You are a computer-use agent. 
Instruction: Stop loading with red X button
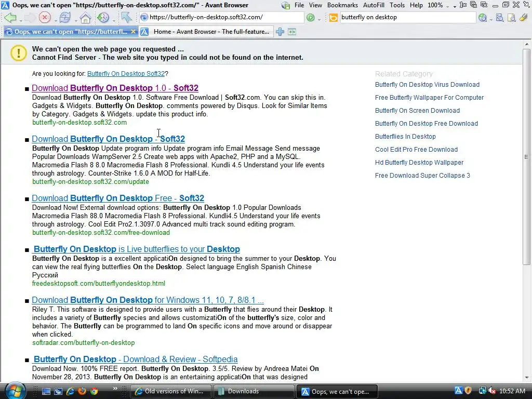(45, 17)
